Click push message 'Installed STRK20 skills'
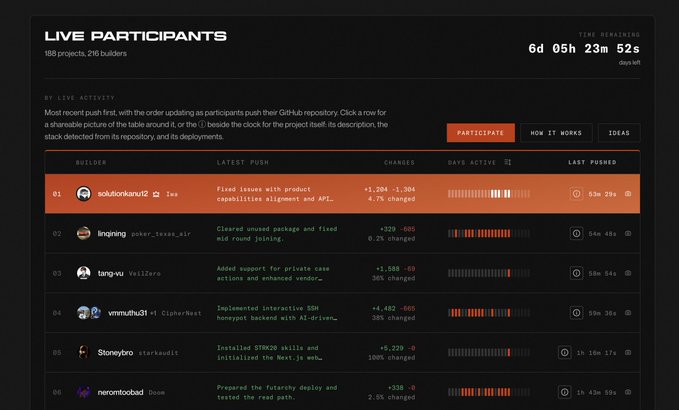The height and width of the screenshot is (410, 679). pyautogui.click(x=269, y=352)
